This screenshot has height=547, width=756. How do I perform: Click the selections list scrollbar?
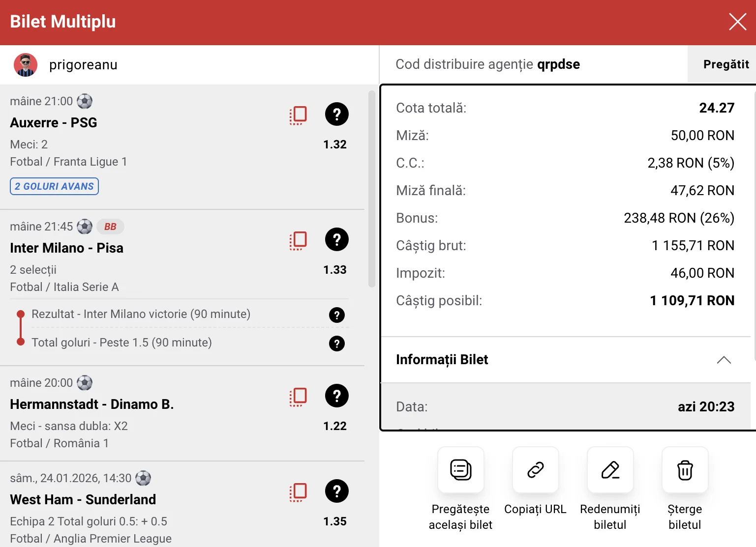pyautogui.click(x=371, y=189)
